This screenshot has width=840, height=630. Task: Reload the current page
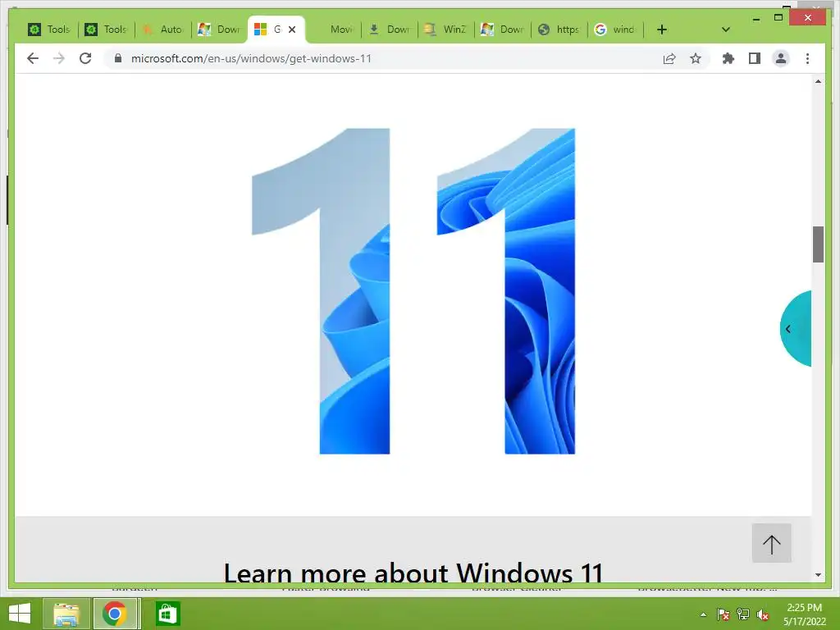click(x=85, y=58)
